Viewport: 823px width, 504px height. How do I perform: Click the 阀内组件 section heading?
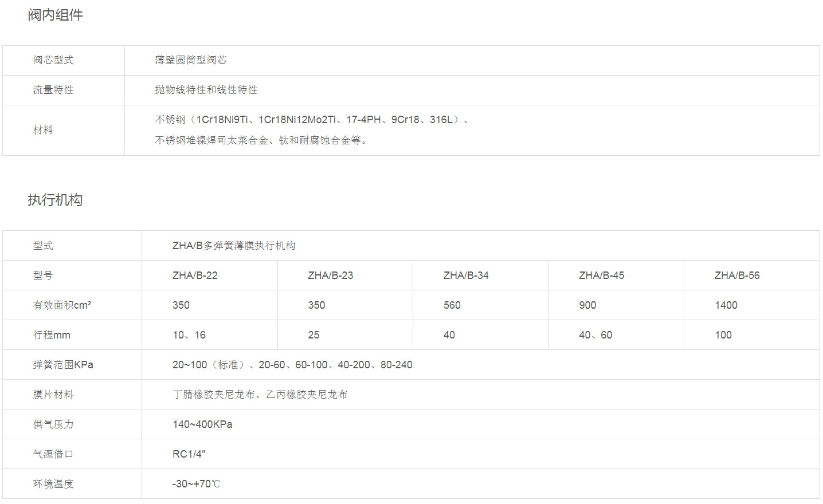pos(55,15)
